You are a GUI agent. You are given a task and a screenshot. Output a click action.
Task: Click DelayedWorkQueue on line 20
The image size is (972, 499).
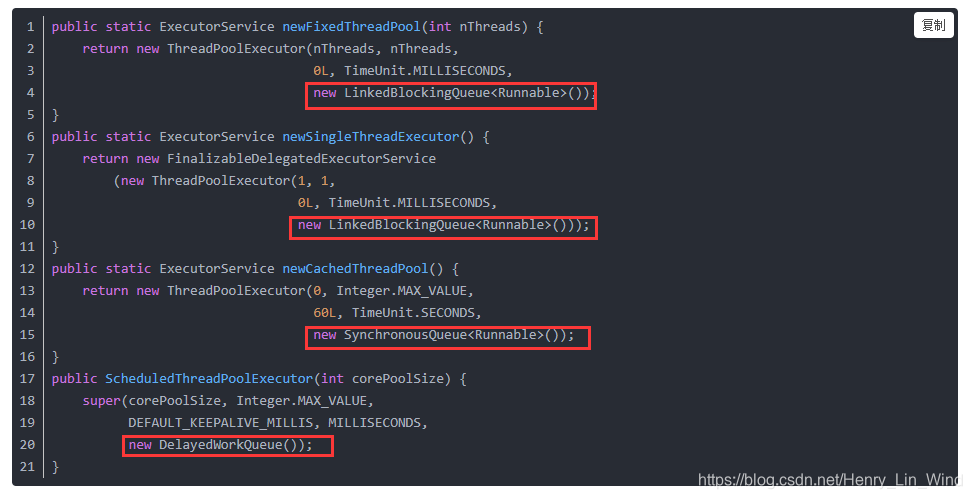pos(221,445)
